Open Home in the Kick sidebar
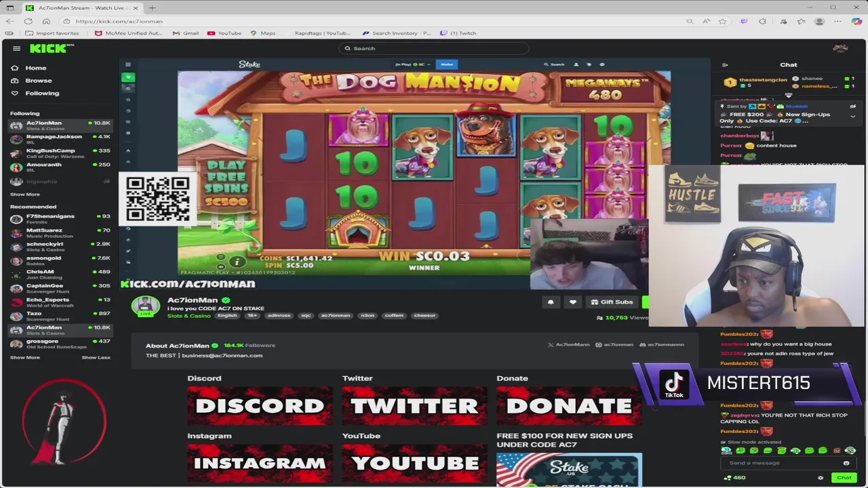The height and width of the screenshot is (488, 868). pos(29,68)
